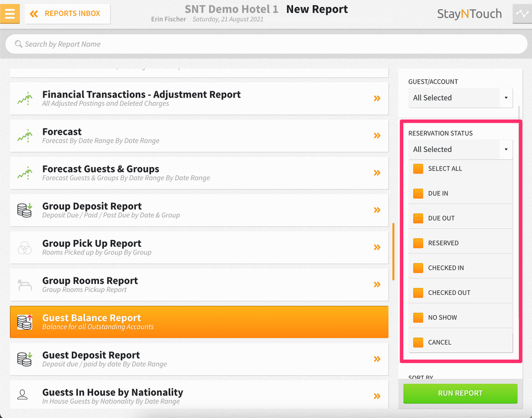Click the SNT Demo Hotel 1 heading

(x=231, y=9)
